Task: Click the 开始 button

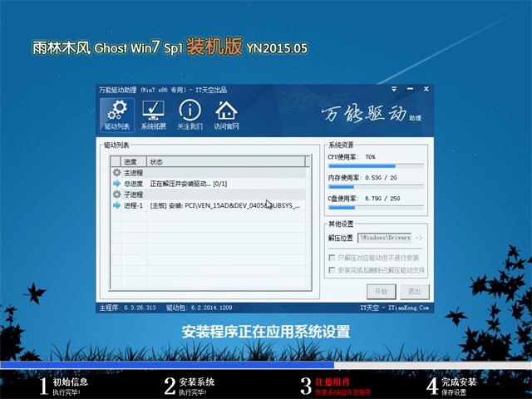Action: click(x=381, y=292)
